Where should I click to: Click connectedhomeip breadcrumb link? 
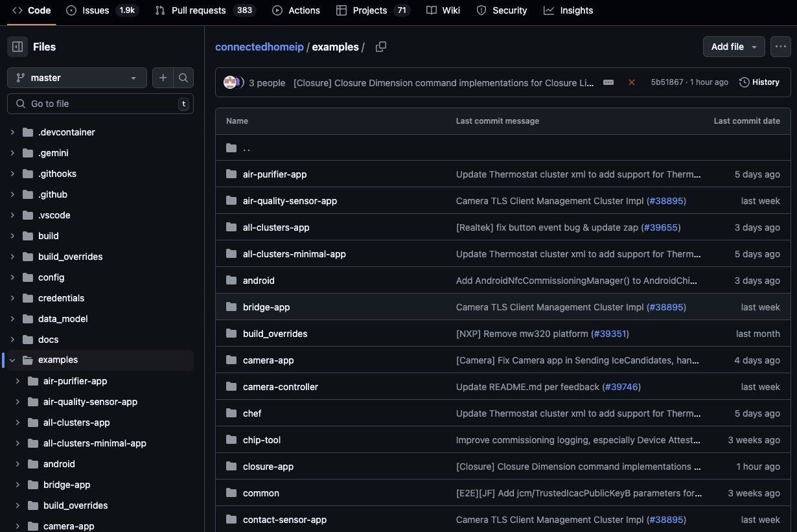tap(259, 47)
